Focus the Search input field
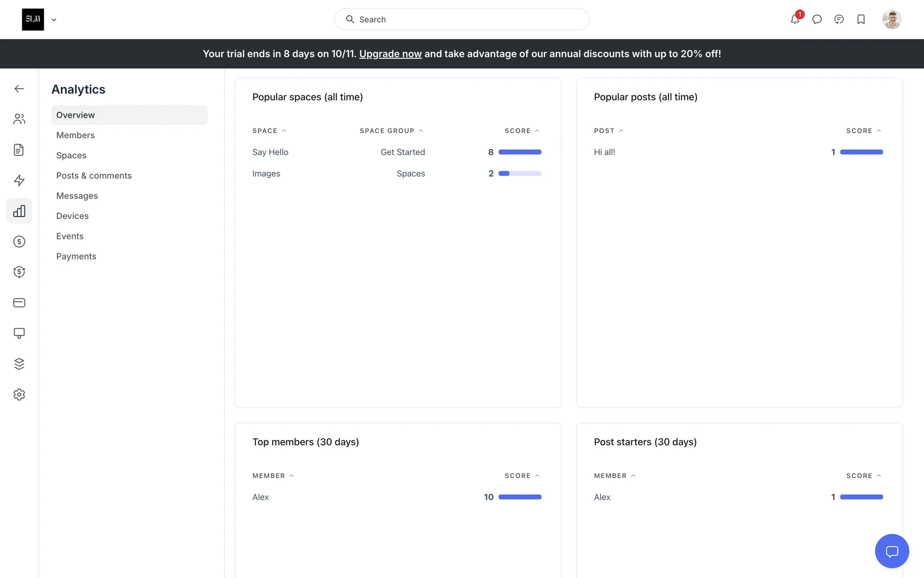This screenshot has width=924, height=578. tap(462, 19)
